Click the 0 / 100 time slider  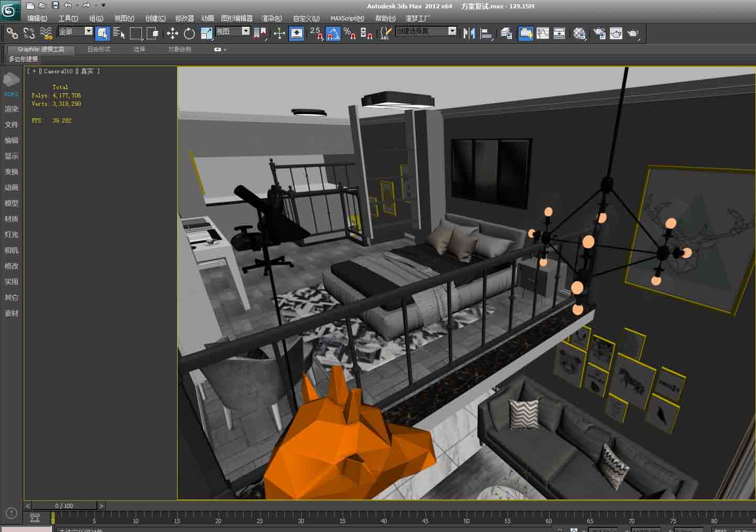(x=64, y=506)
